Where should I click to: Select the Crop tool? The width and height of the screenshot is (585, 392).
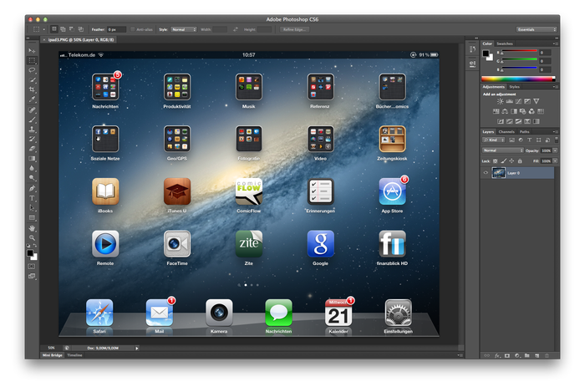tap(33, 89)
